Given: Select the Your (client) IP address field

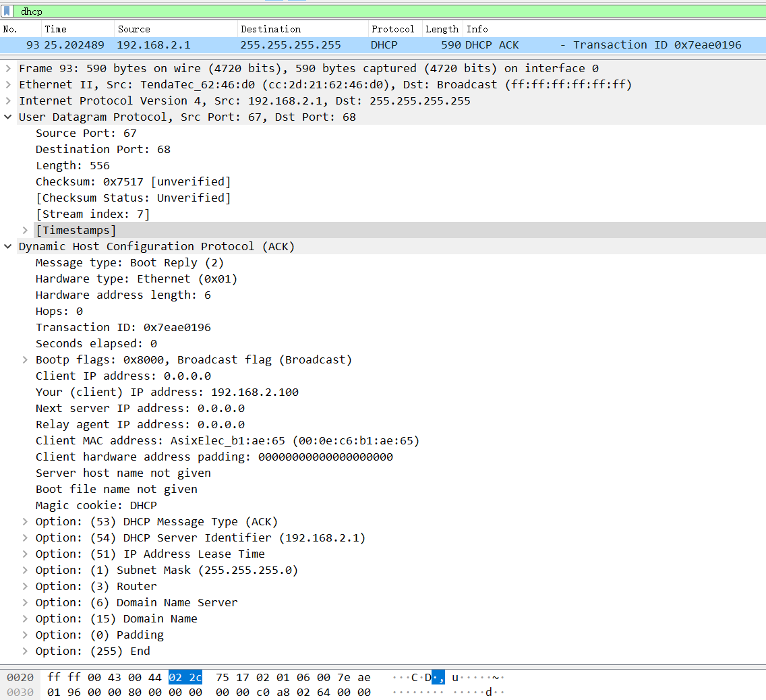Looking at the screenshot, I should pyautogui.click(x=167, y=392).
